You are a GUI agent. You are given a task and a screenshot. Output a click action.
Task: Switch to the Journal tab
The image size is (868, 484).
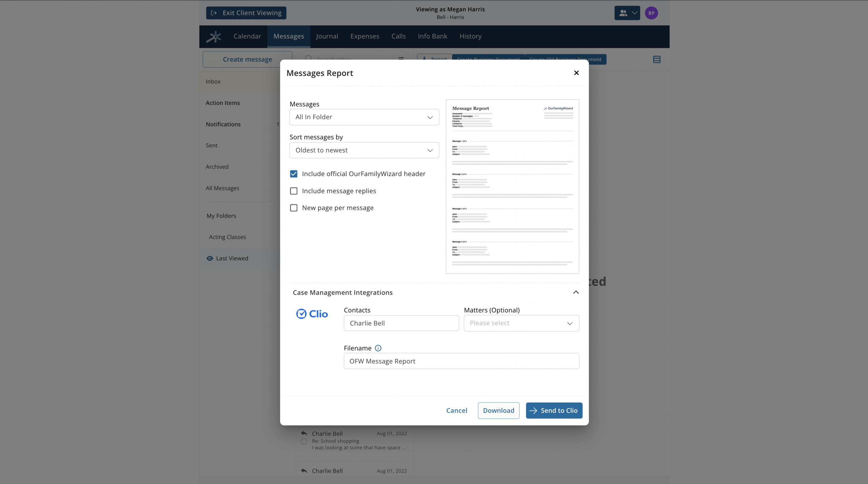(x=327, y=36)
